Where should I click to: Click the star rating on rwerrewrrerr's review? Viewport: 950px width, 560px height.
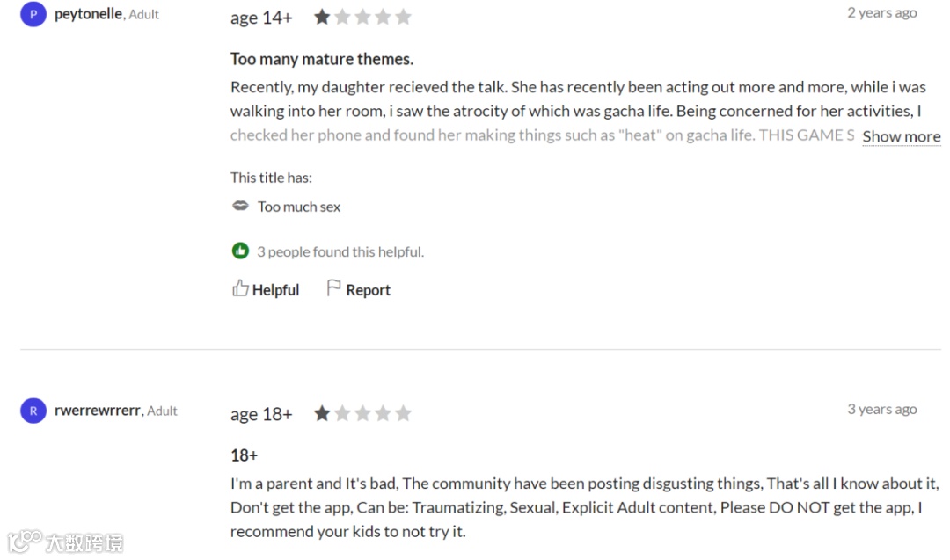coord(362,413)
